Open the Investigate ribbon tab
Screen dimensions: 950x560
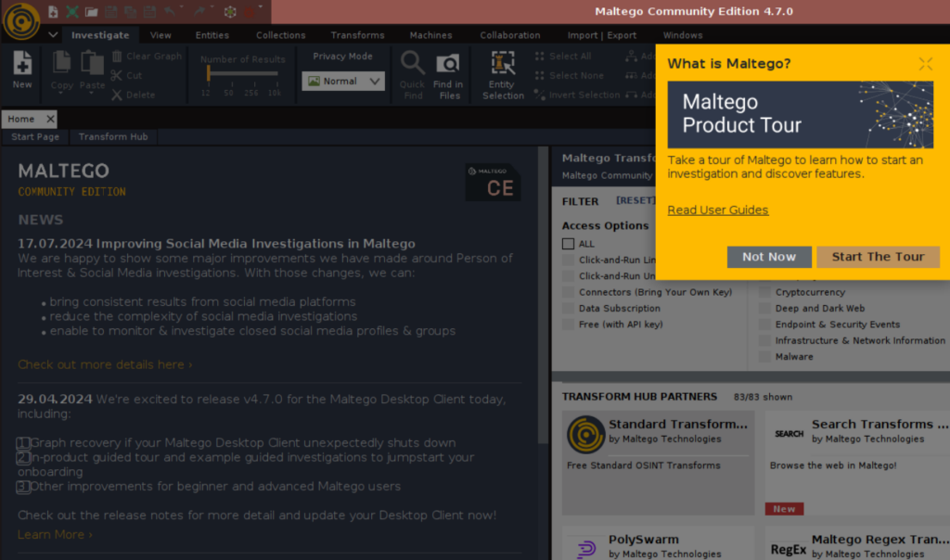click(100, 35)
